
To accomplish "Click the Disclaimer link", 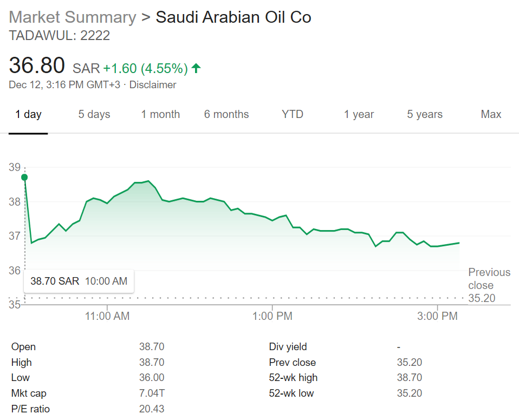I will [153, 84].
